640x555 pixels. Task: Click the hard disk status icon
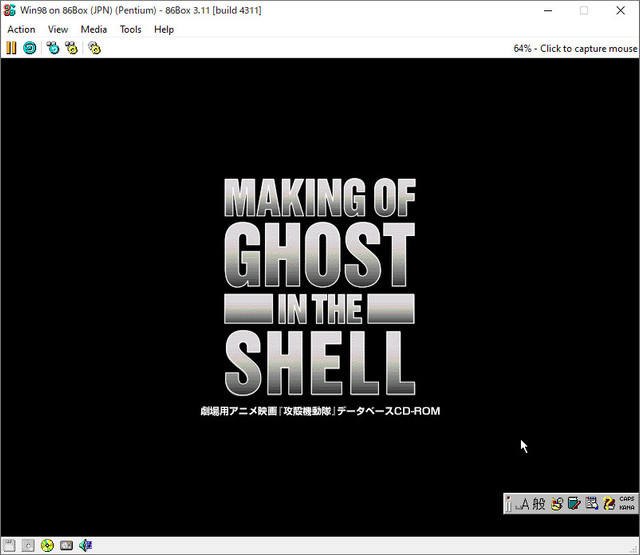pos(66,545)
